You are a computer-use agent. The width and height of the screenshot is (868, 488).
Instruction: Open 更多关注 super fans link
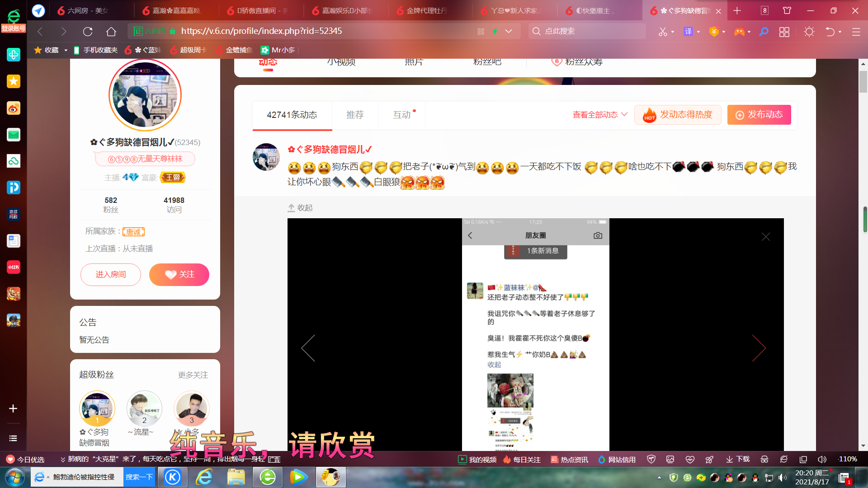point(193,375)
